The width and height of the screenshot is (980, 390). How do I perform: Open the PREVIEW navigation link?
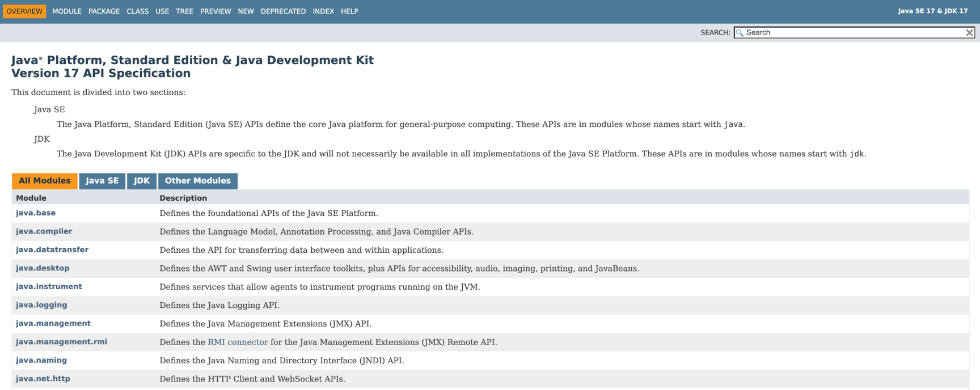[216, 11]
